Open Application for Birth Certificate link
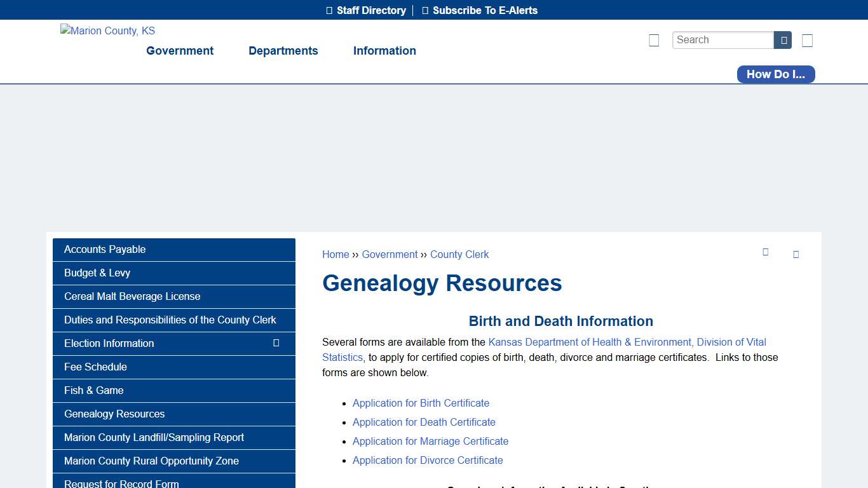This screenshot has width=868, height=488. click(x=421, y=403)
